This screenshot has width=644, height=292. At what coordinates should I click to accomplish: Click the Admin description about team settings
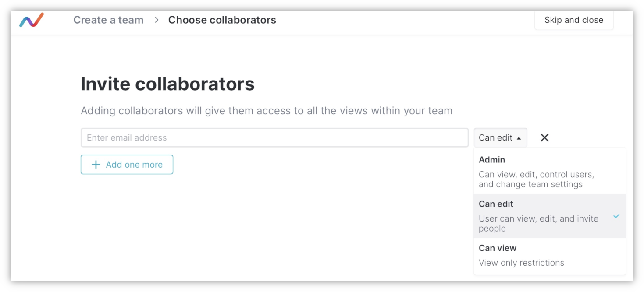pos(536,179)
